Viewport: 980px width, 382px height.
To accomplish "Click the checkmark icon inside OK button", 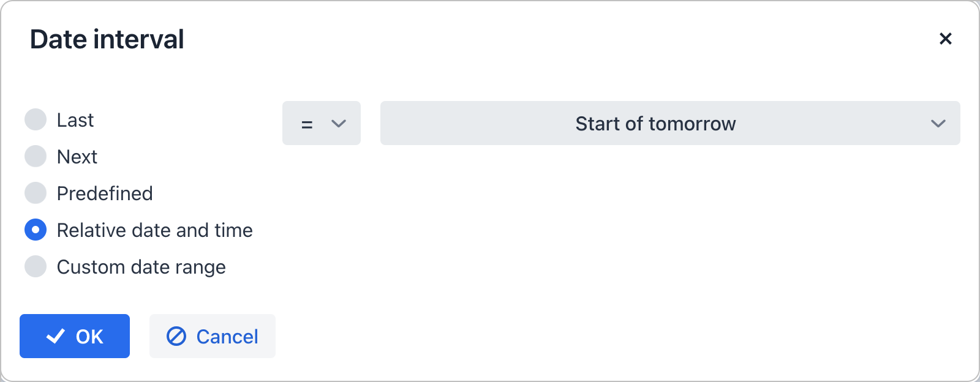I will (x=56, y=335).
